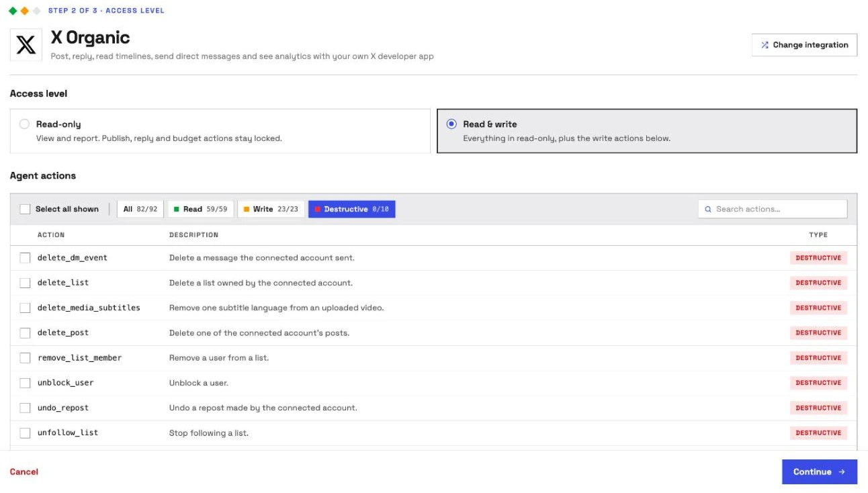Click the Change integration button
Screen dimensions: 868x493
click(x=804, y=45)
